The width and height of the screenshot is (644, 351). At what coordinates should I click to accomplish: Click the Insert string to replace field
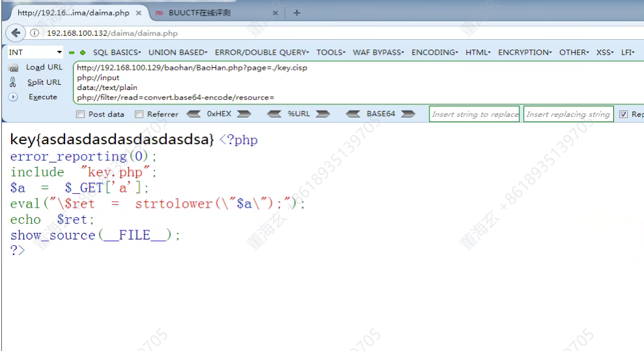pyautogui.click(x=475, y=114)
